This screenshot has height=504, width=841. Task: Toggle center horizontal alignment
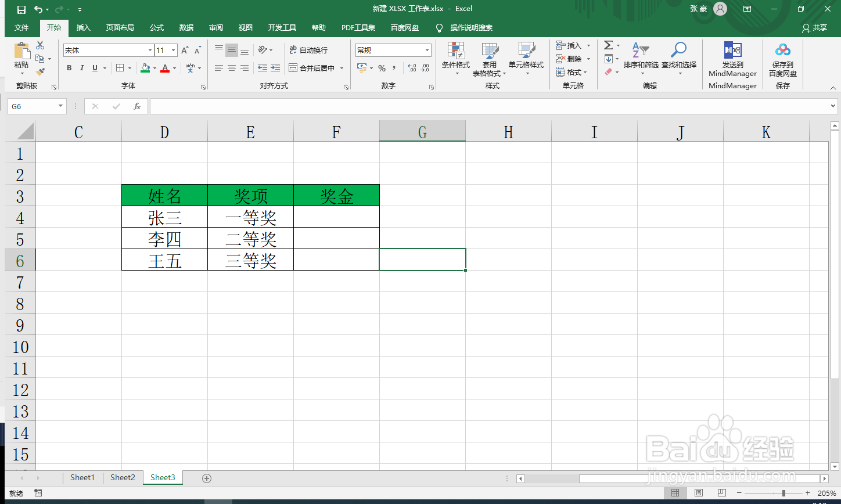(232, 68)
